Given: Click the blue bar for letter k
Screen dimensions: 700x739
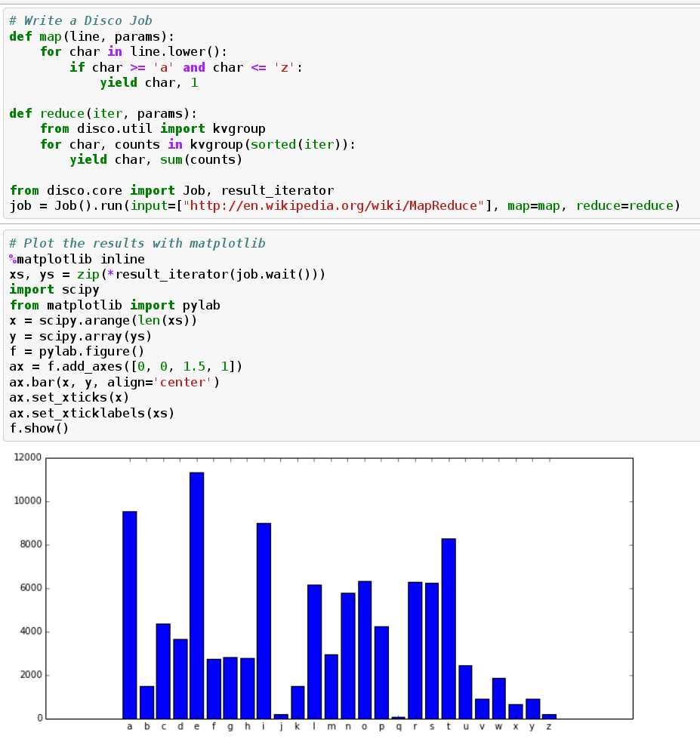Looking at the screenshot, I should tap(298, 702).
